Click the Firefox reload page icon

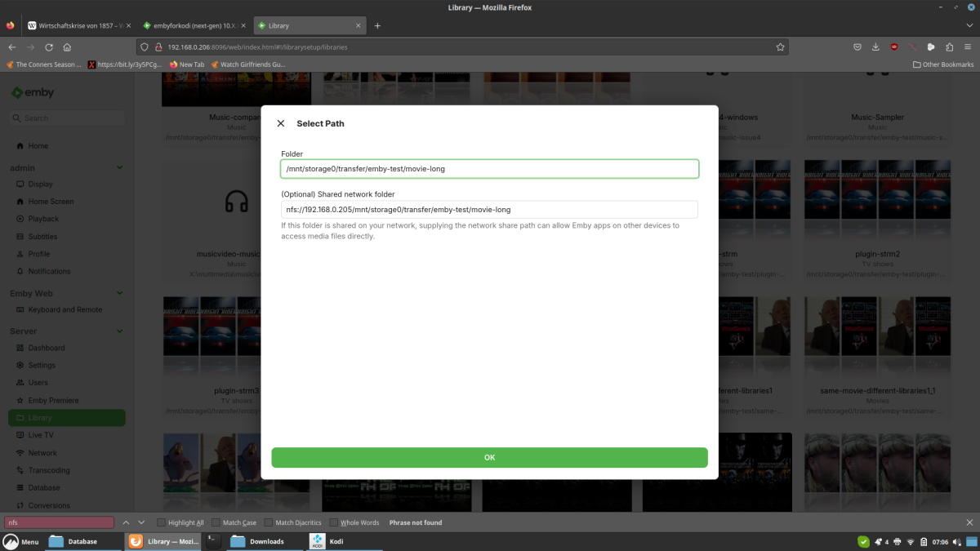pyautogui.click(x=49, y=47)
